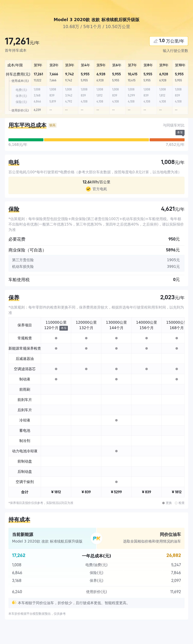
Task: Click the 4,621元/年 insurance total
Action: [172, 209]
